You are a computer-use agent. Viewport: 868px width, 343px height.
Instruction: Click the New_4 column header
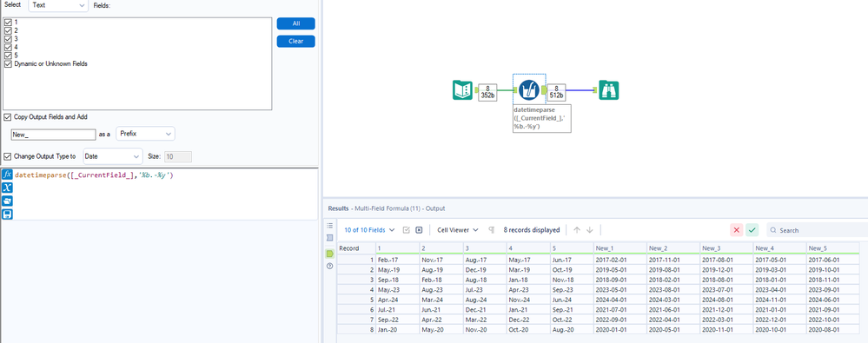780,247
